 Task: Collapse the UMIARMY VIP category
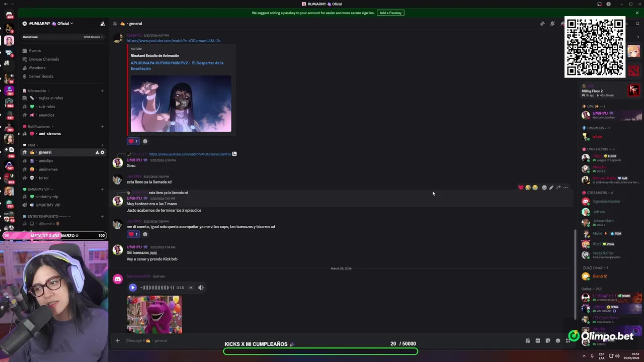(38, 190)
